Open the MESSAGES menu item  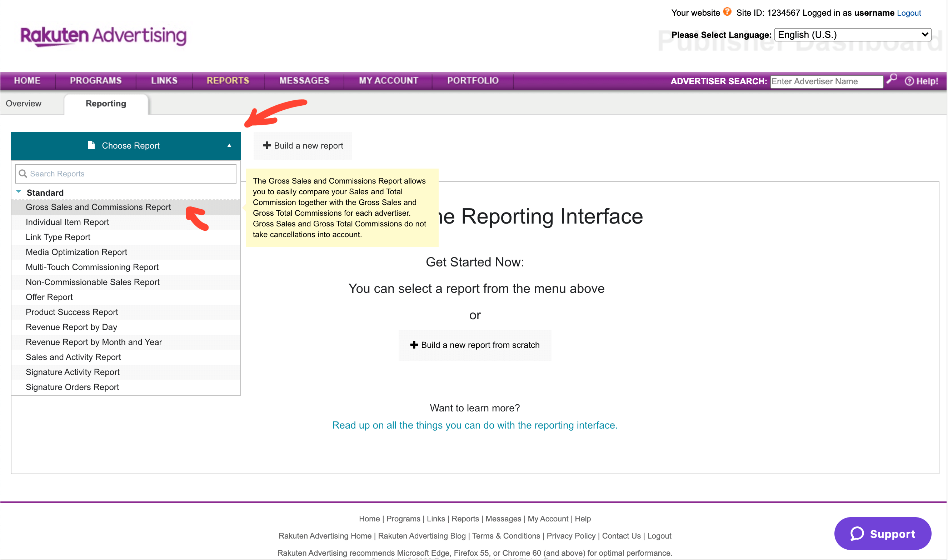coord(304,80)
